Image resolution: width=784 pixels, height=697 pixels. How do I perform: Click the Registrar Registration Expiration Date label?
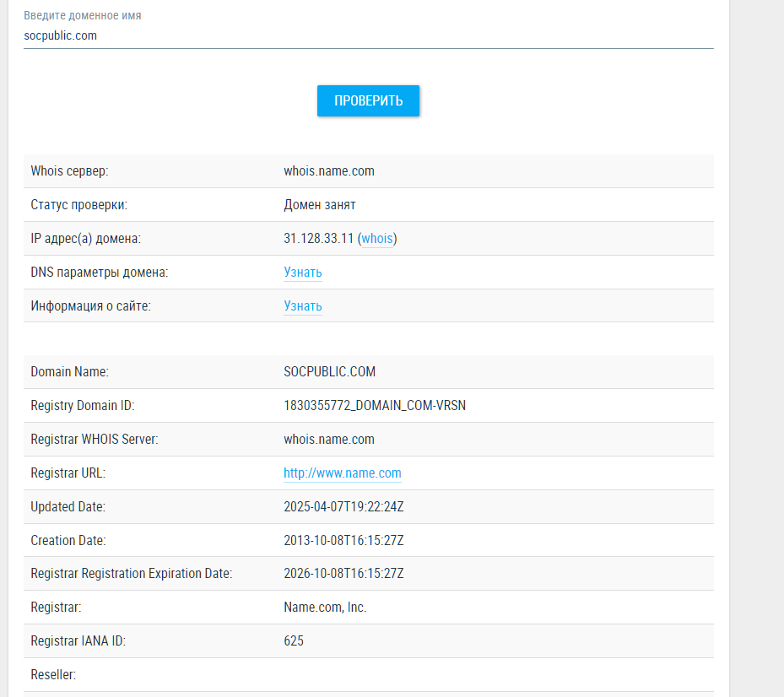(131, 574)
